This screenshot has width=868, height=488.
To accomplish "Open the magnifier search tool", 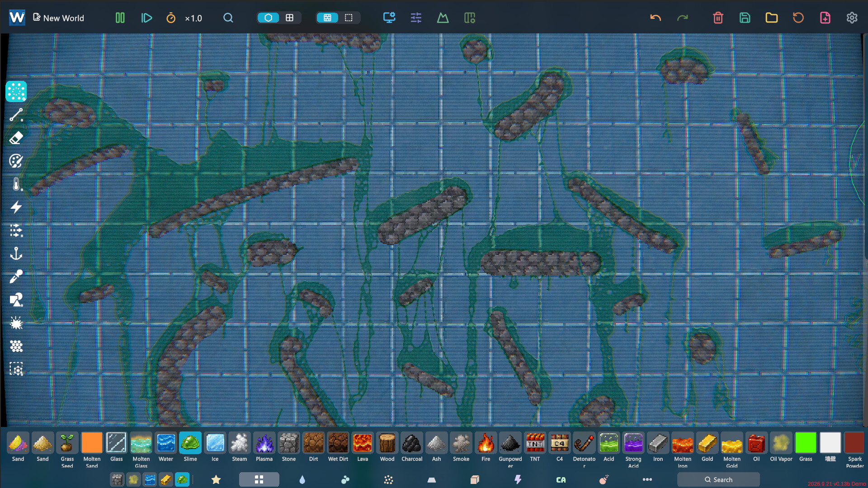I will 228,18.
